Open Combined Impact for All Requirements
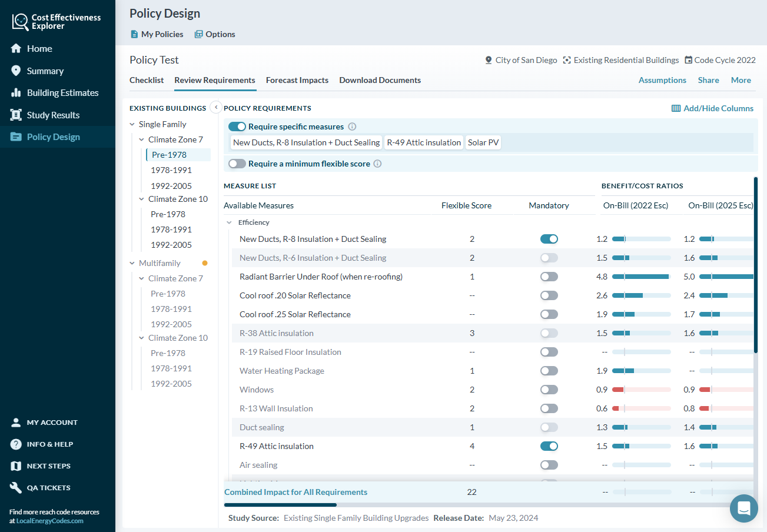 (x=295, y=492)
